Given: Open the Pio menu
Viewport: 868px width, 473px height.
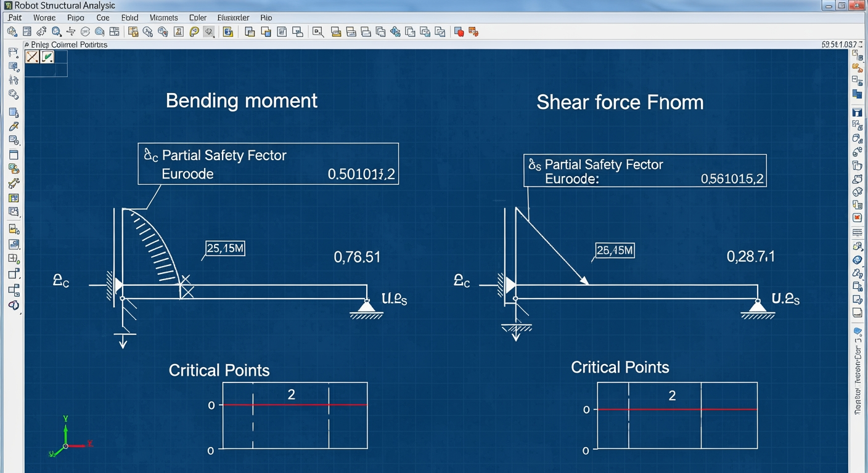Looking at the screenshot, I should (266, 18).
